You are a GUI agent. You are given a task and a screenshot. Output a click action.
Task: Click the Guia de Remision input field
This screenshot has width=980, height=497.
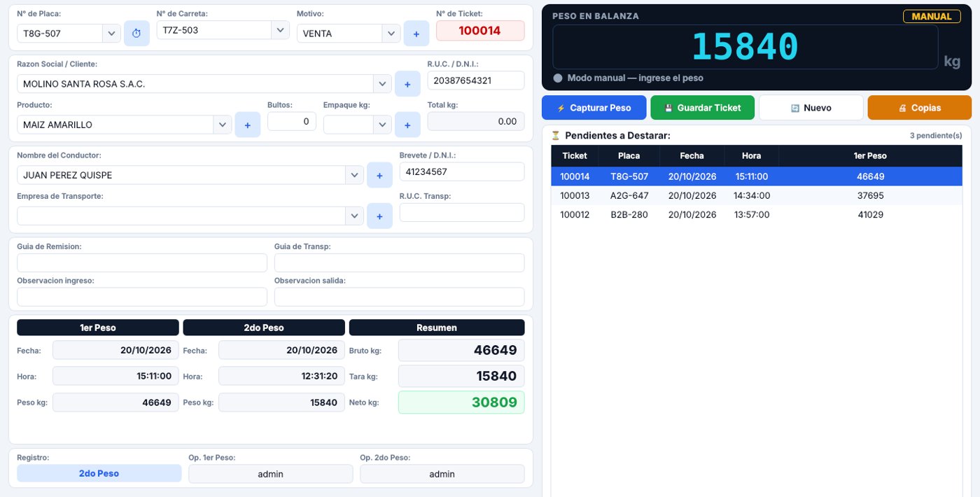click(142, 263)
